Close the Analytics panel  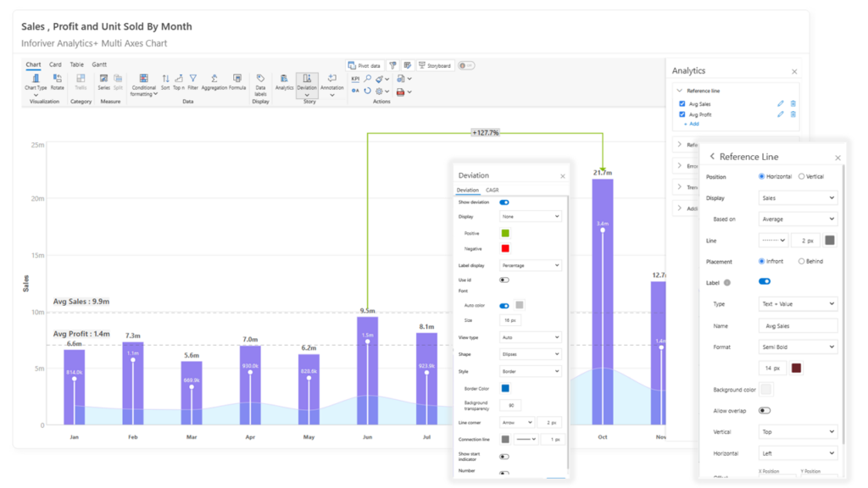coord(794,71)
